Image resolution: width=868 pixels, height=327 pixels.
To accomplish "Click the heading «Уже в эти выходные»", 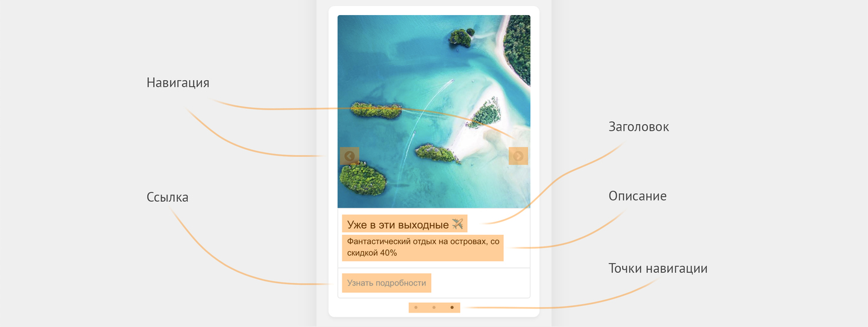I will pos(398,225).
